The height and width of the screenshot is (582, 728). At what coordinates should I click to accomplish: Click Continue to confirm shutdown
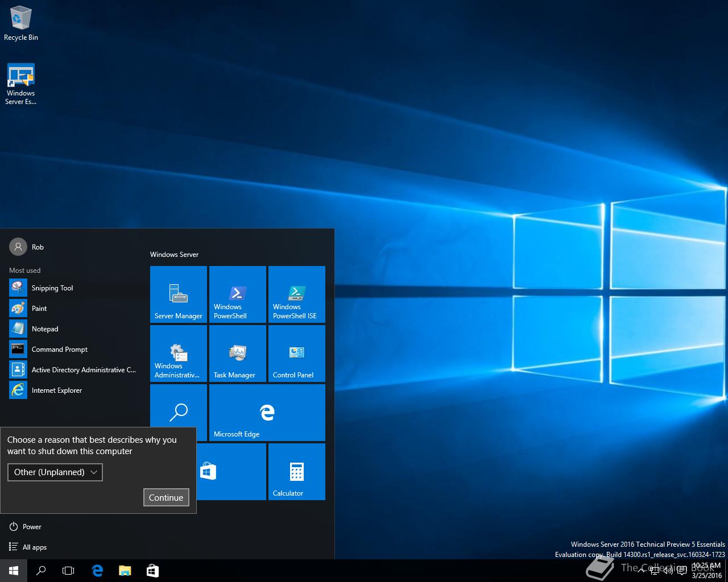[166, 497]
